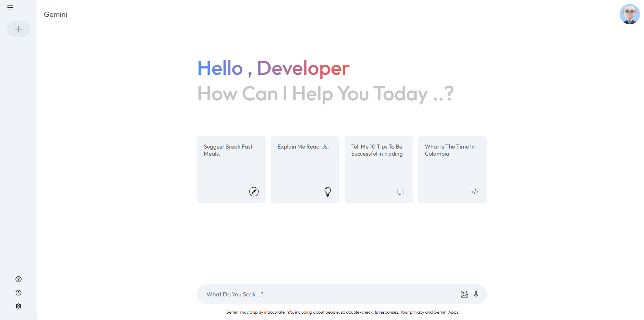Click the lightbulb icon on React card
This screenshot has width=644, height=320.
click(328, 192)
